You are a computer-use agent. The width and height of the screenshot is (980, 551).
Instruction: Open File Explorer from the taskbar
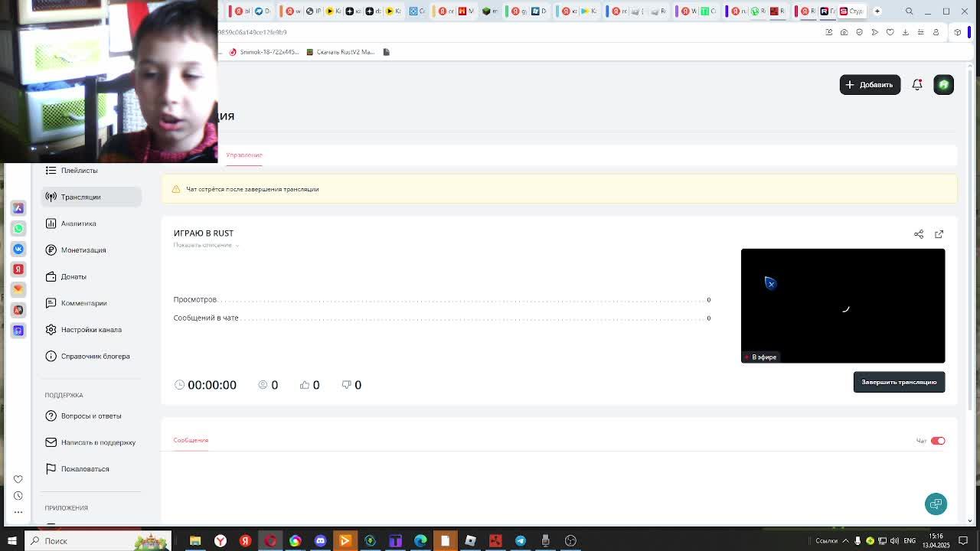(195, 541)
